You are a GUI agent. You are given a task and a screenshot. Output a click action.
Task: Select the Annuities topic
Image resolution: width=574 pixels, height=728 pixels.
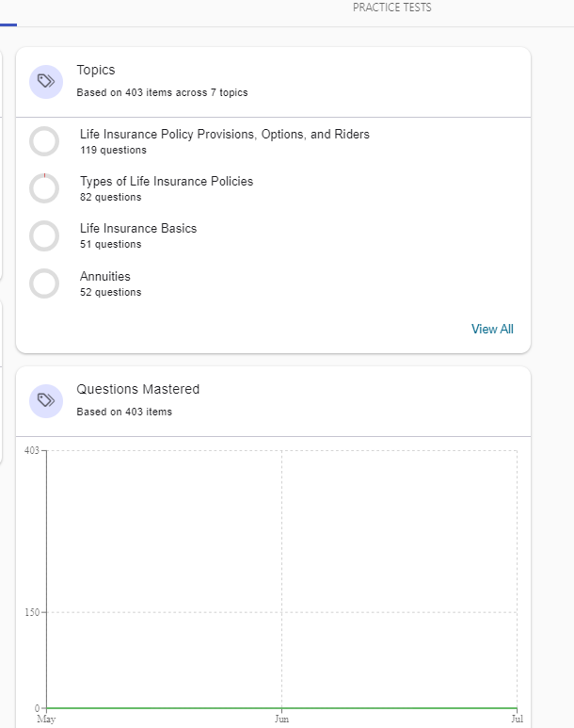104,277
